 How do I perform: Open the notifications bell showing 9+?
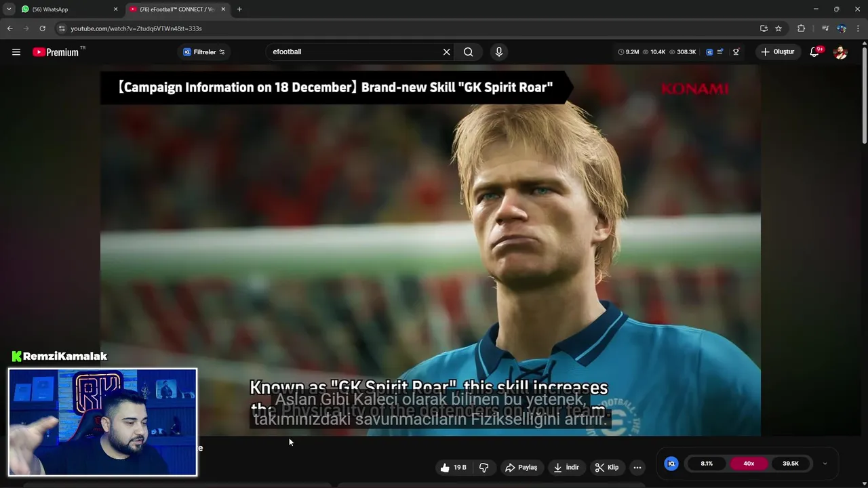click(x=815, y=52)
